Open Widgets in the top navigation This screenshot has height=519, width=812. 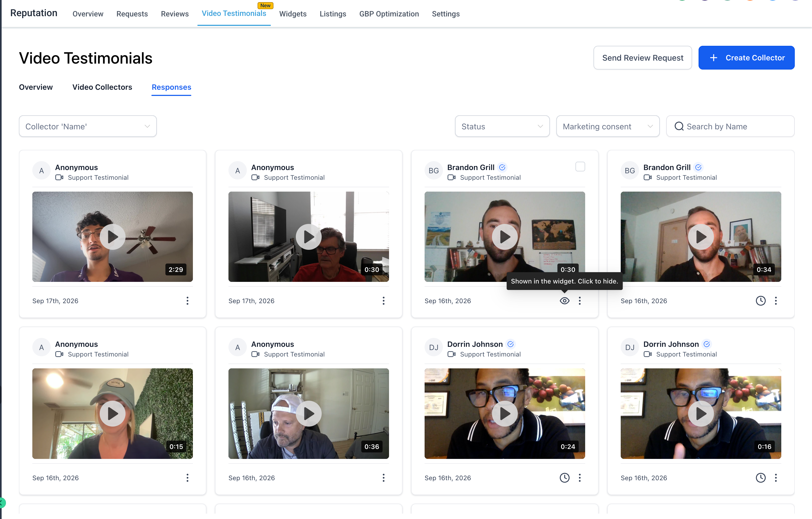coord(293,14)
